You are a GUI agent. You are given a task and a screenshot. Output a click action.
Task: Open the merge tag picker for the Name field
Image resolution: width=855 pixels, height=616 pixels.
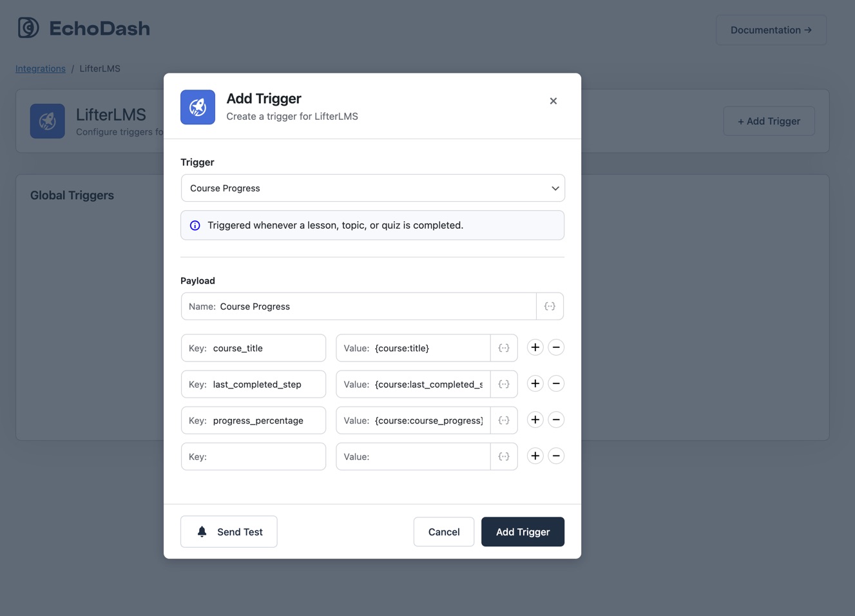click(550, 306)
